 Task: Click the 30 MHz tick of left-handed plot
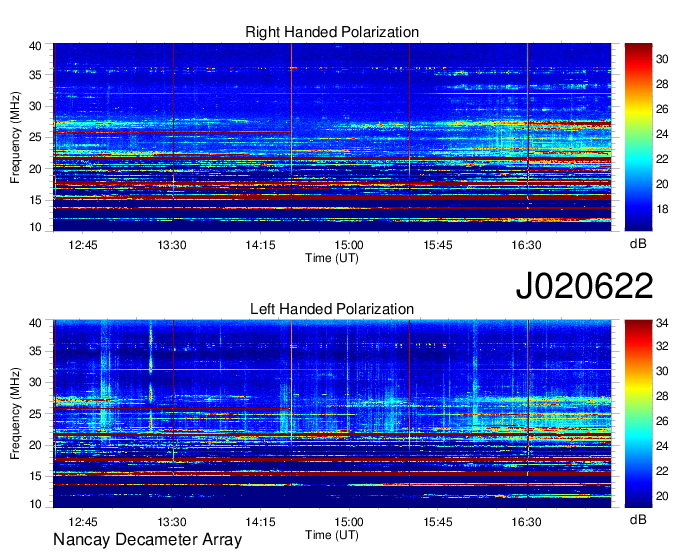click(36, 382)
